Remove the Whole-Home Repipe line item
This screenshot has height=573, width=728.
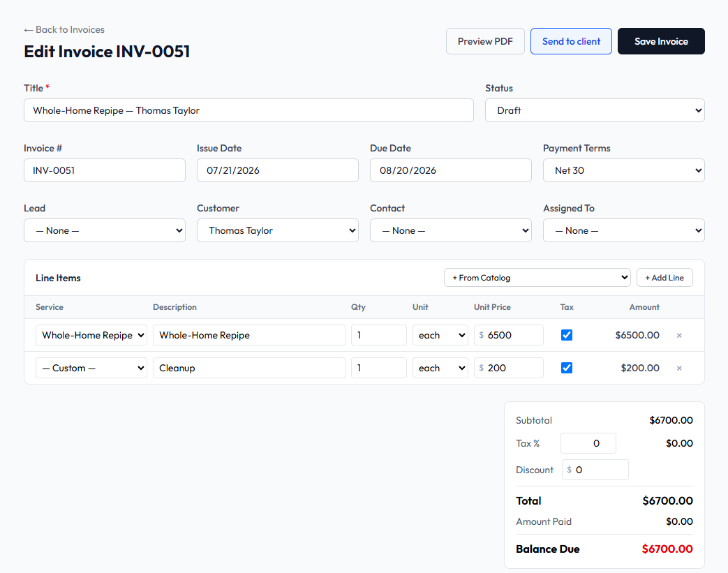pyautogui.click(x=678, y=335)
